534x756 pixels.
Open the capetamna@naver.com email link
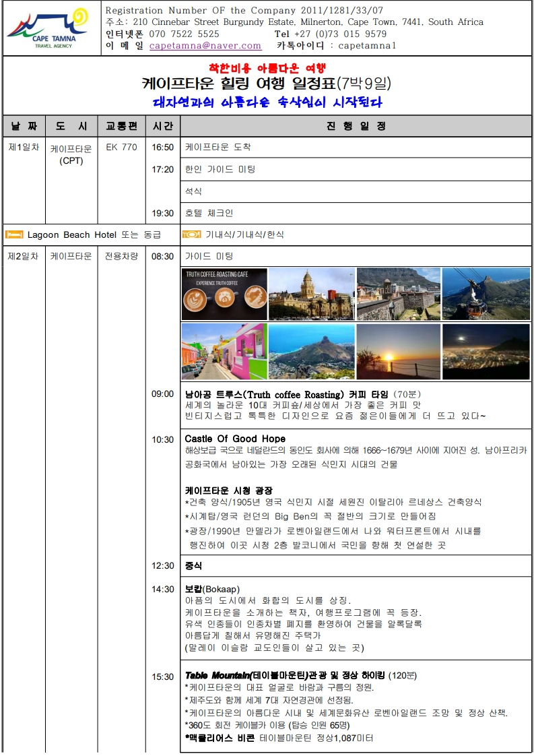pos(205,46)
